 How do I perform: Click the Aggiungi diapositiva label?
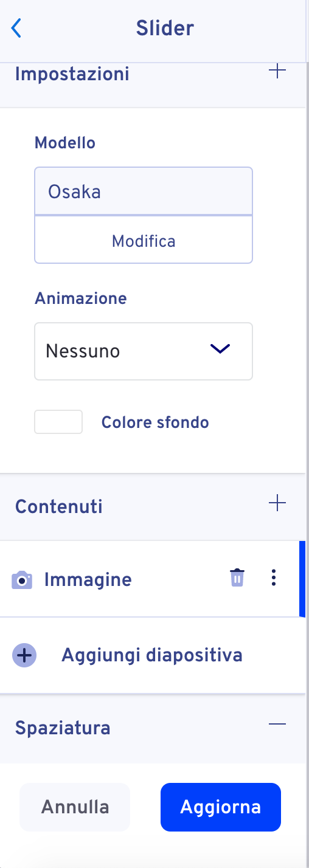tap(152, 655)
